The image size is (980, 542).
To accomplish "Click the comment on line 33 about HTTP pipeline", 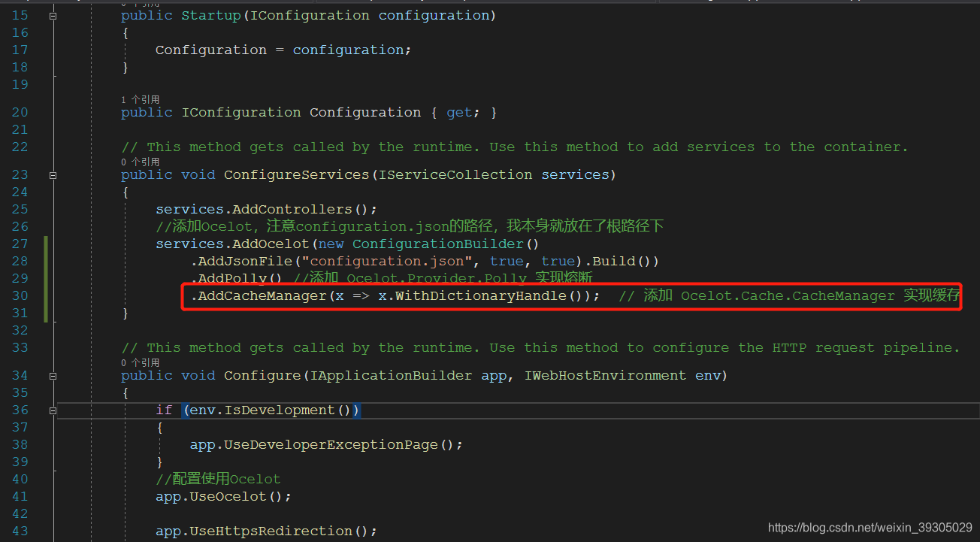I will click(541, 347).
